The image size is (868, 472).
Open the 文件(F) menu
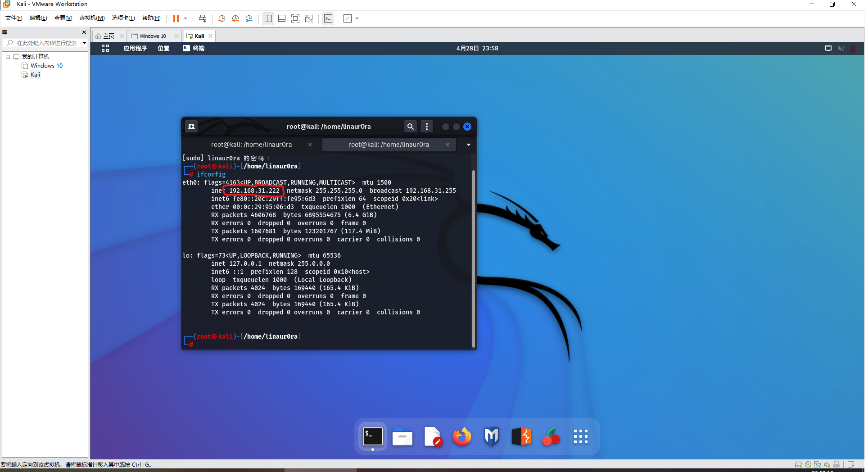pyautogui.click(x=14, y=18)
